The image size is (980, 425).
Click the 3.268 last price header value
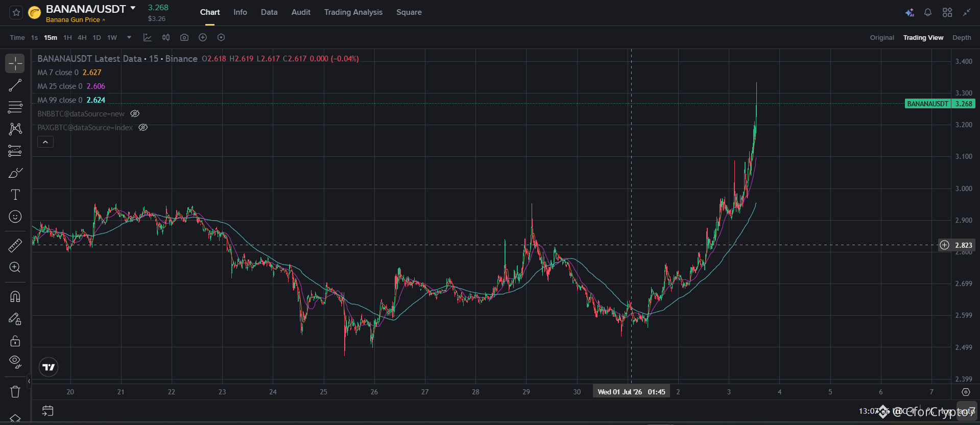[158, 8]
